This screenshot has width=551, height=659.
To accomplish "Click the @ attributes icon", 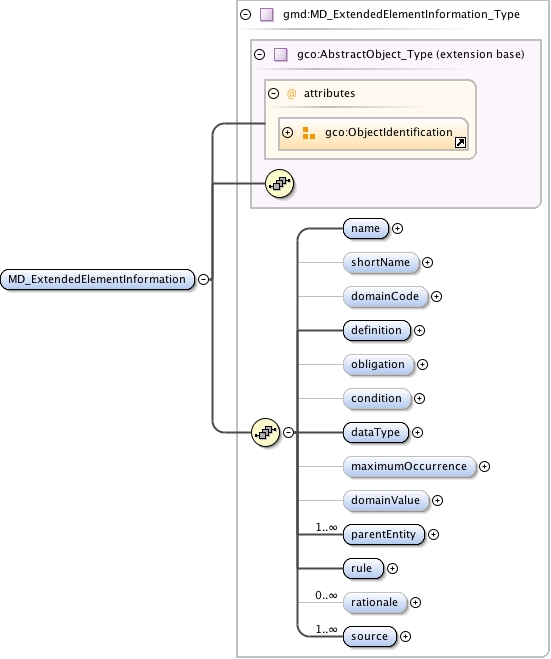I will [x=291, y=93].
